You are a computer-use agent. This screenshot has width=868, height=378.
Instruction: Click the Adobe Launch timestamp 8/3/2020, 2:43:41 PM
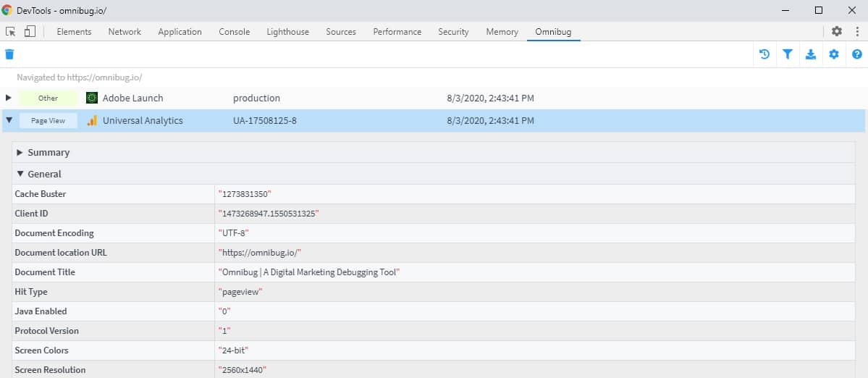(x=490, y=98)
